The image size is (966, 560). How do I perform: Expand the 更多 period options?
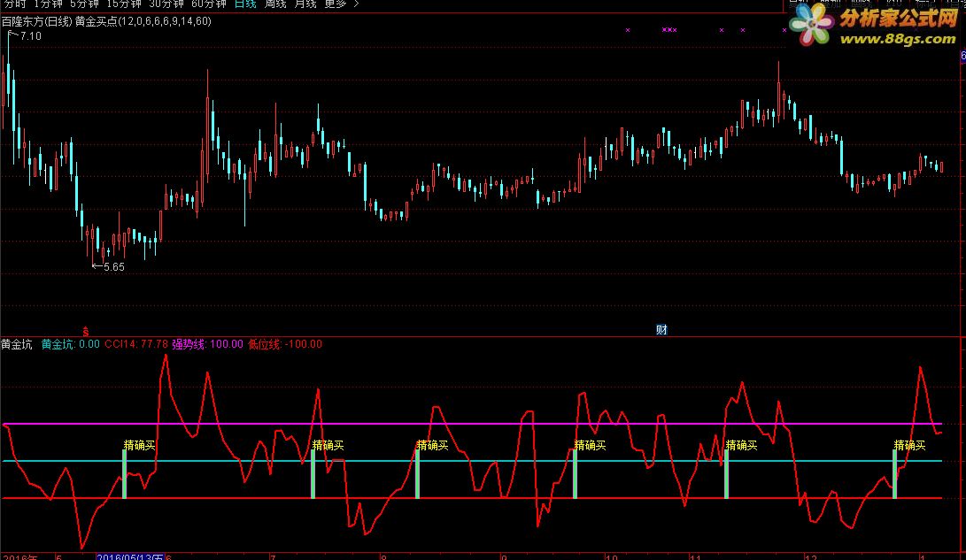click(341, 4)
